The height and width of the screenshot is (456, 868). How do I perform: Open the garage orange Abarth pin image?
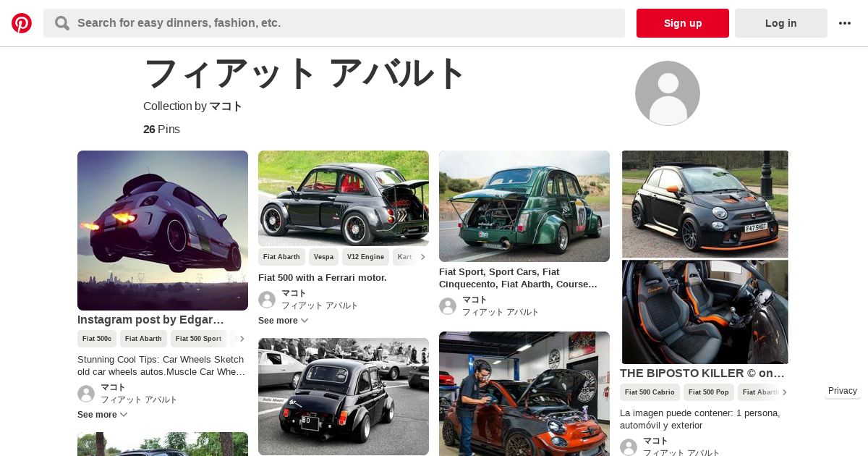coord(524,394)
